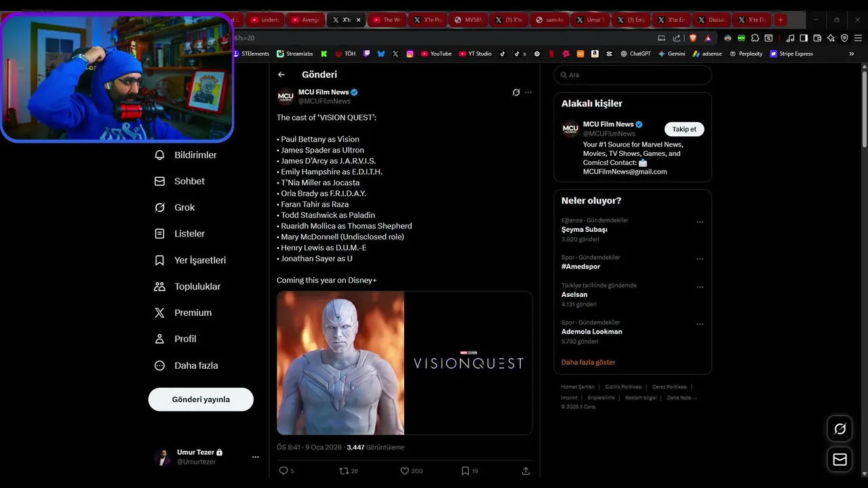Open Grok explain icon on the post
The width and height of the screenshot is (868, 488).
[516, 92]
